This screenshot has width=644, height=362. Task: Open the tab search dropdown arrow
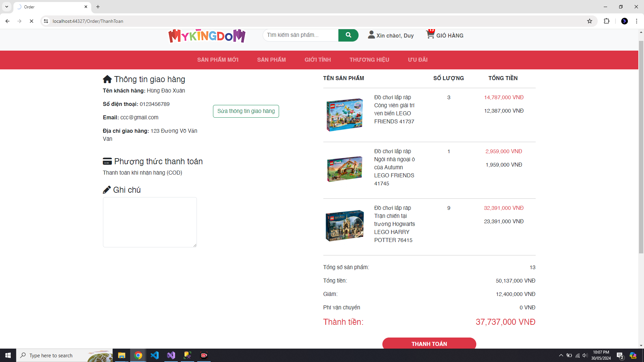point(7,7)
